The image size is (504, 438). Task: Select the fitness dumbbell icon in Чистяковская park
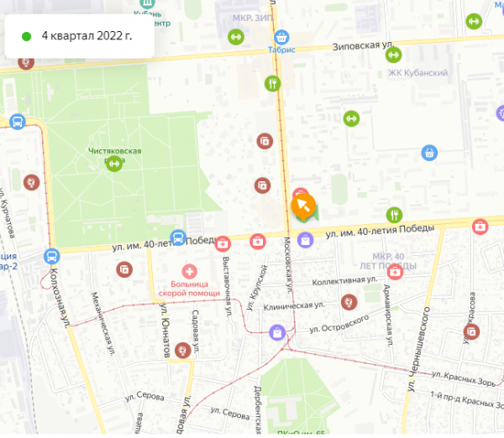click(113, 164)
